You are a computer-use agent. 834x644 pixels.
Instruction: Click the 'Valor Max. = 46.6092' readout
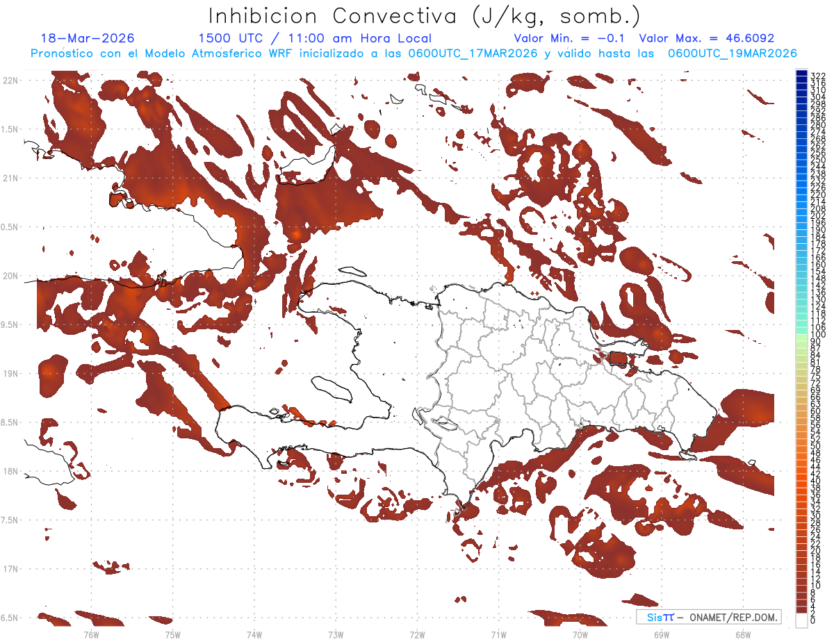click(x=707, y=38)
